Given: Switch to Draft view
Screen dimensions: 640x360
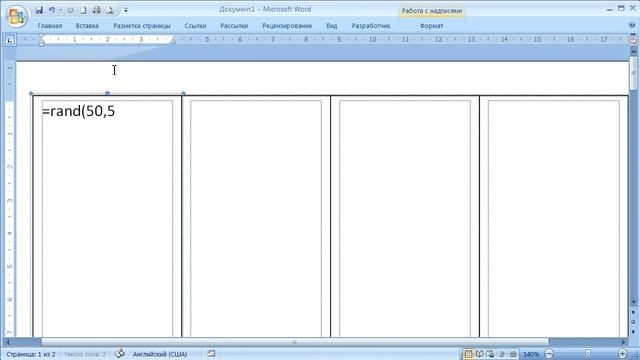Looking at the screenshot, I should coord(513,354).
